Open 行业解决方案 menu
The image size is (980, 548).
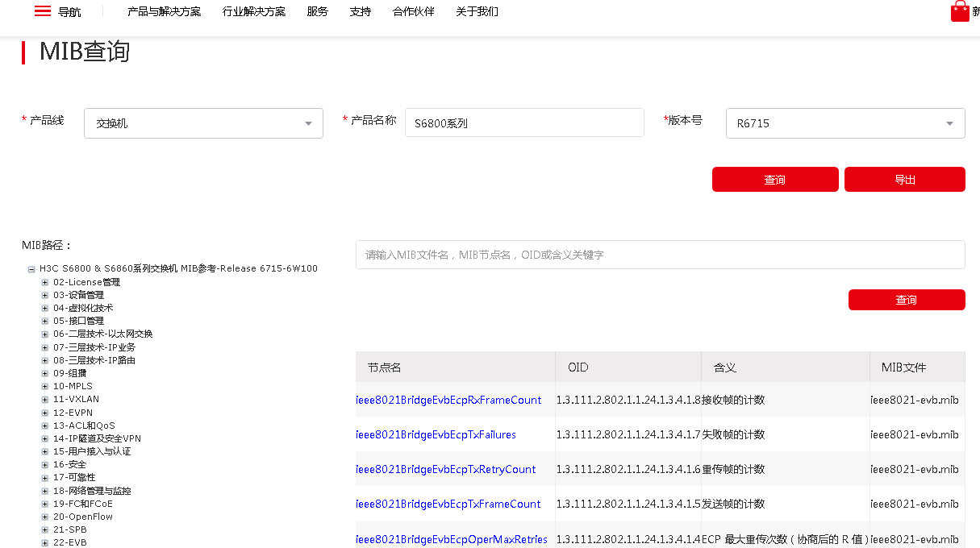(x=254, y=11)
